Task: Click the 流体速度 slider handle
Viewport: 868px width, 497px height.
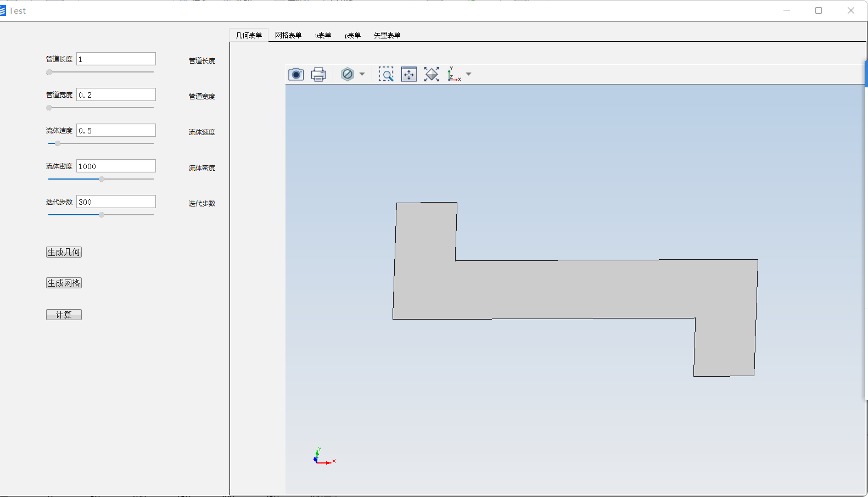Action: [x=58, y=143]
